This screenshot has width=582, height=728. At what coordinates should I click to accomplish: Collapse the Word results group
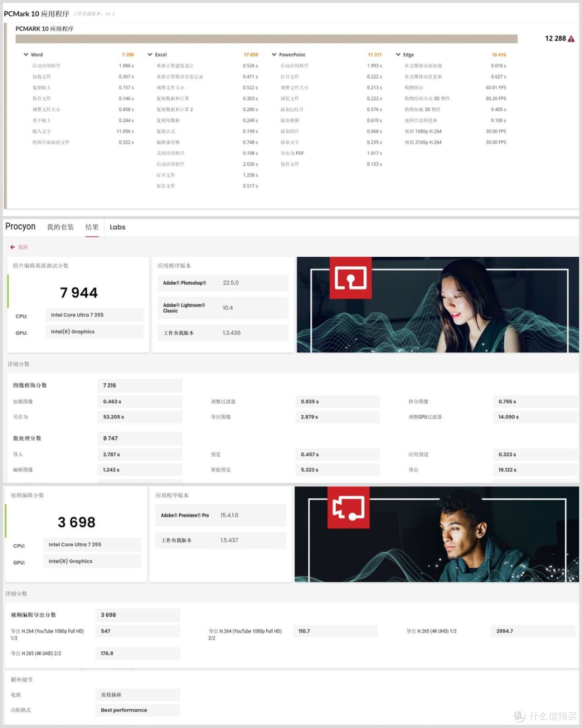26,54
